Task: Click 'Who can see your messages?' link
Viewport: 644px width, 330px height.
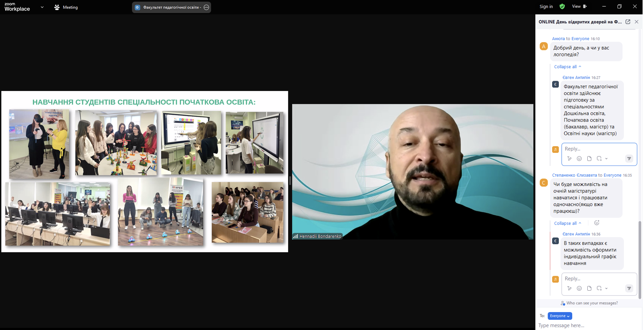Action: pyautogui.click(x=592, y=303)
